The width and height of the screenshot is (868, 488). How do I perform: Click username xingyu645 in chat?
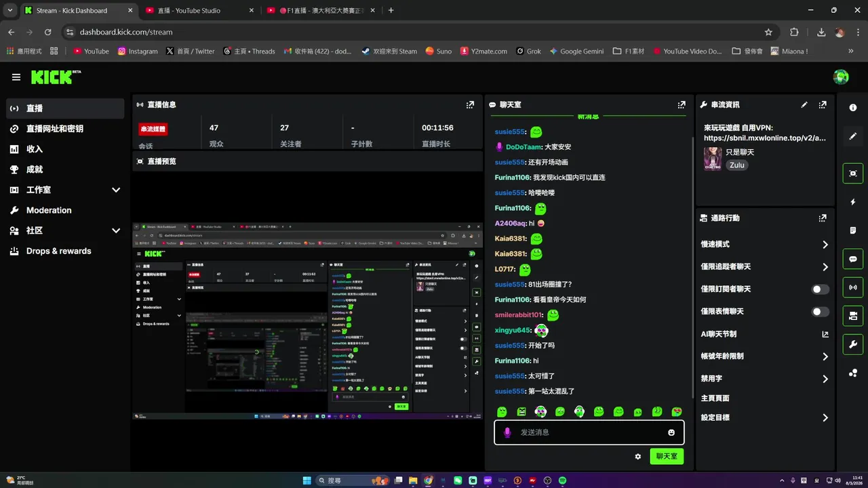pos(512,330)
